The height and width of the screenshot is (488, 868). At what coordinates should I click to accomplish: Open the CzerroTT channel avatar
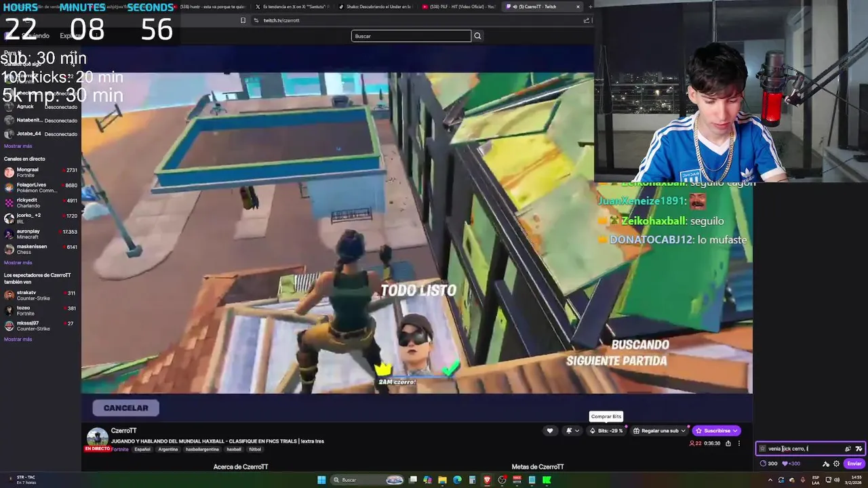tap(97, 439)
